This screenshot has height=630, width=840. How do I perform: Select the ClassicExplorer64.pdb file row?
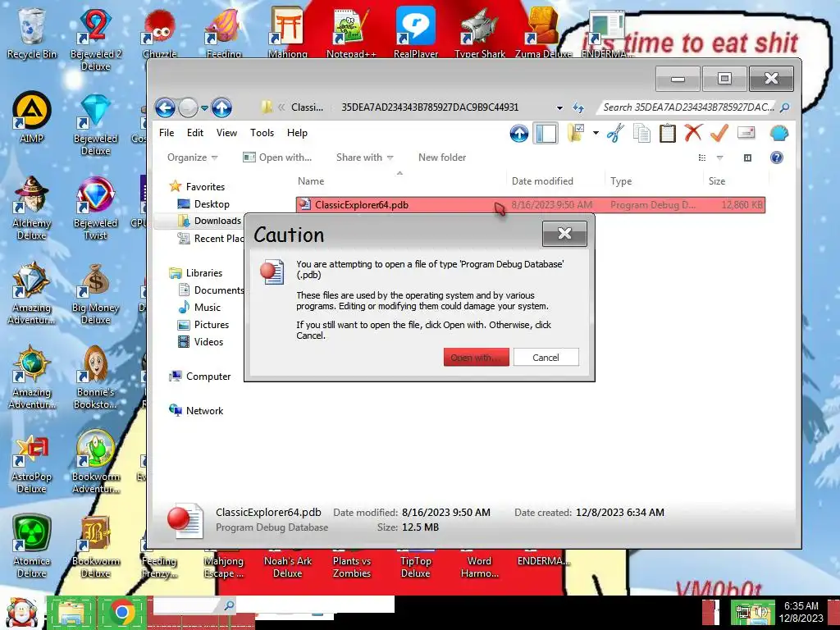click(x=531, y=204)
